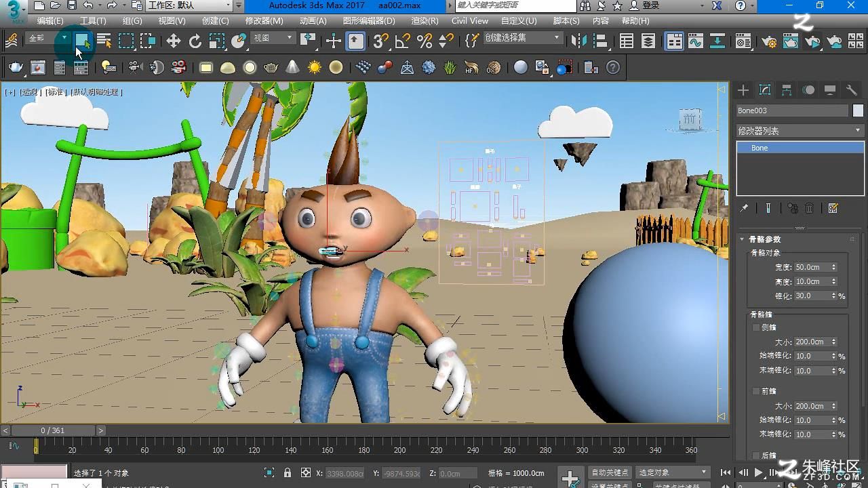Image resolution: width=868 pixels, height=488 pixels.
Task: Toggle Percent Snap
Action: click(425, 41)
